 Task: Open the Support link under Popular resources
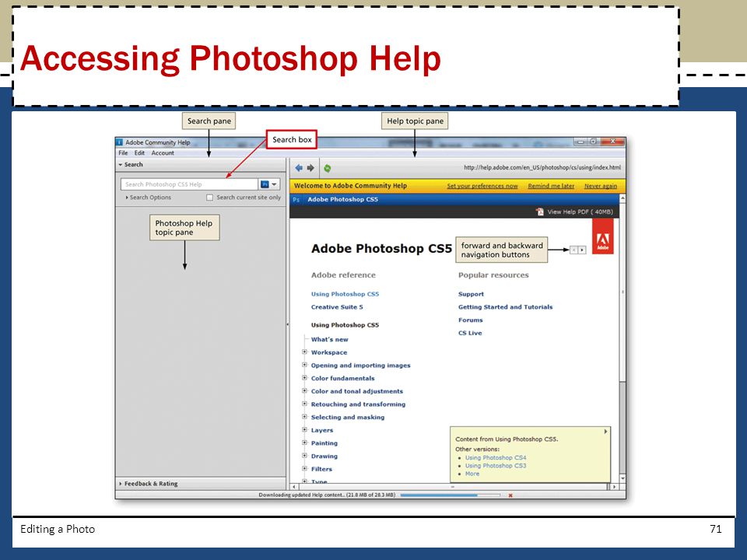coord(471,294)
